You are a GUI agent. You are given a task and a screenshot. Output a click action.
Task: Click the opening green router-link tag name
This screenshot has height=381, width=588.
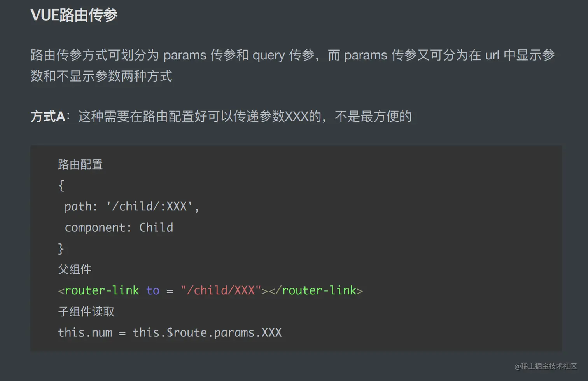102,290
